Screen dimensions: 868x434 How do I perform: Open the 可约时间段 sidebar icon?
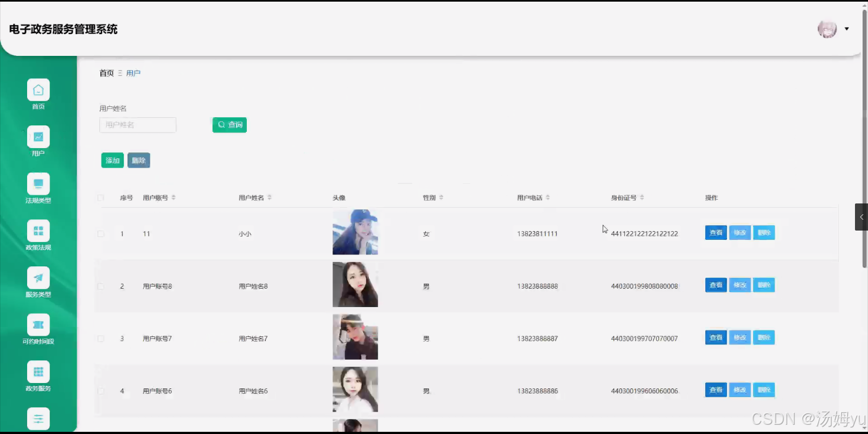pyautogui.click(x=38, y=325)
